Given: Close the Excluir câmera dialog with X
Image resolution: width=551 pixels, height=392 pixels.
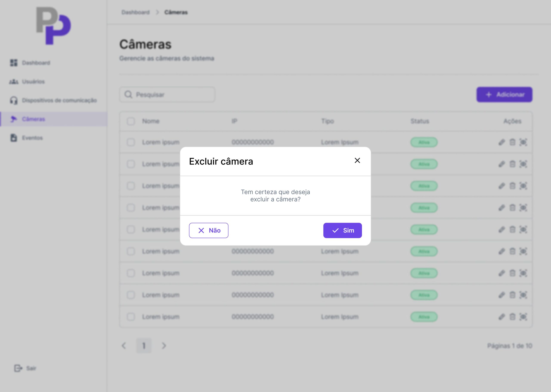Looking at the screenshot, I should 357,161.
